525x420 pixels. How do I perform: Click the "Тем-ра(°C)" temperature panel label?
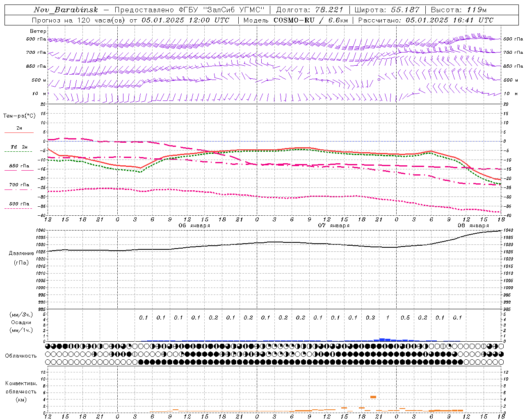[x=19, y=116]
